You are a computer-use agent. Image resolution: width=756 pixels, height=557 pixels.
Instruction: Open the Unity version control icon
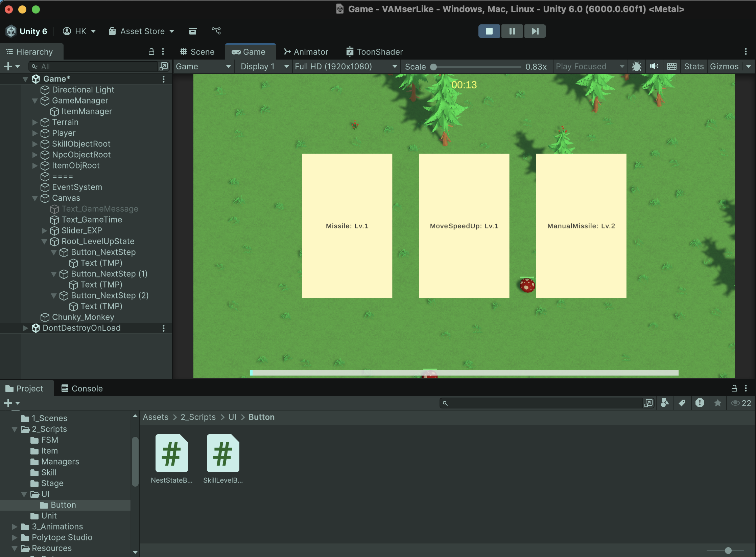pos(216,31)
